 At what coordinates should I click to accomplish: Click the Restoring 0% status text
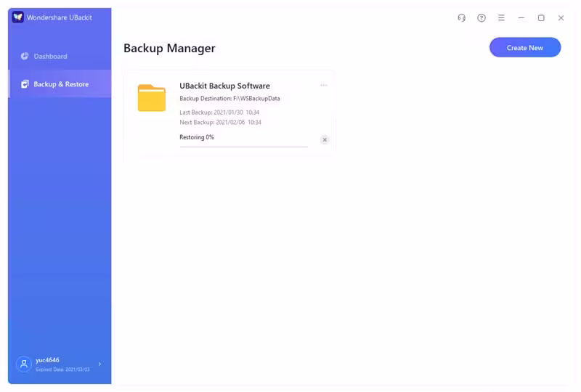pos(197,137)
